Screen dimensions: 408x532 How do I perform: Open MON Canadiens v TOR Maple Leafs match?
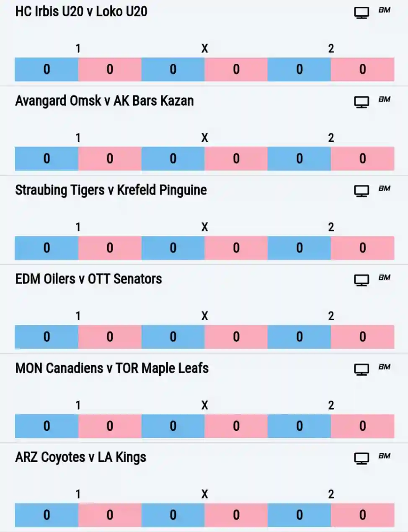coord(112,369)
